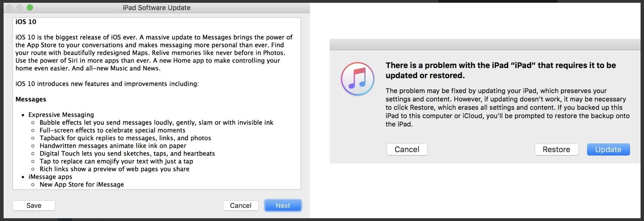This screenshot has width=644, height=221.
Task: Click 'Bubble effects let you send messages' line
Action: [x=156, y=123]
